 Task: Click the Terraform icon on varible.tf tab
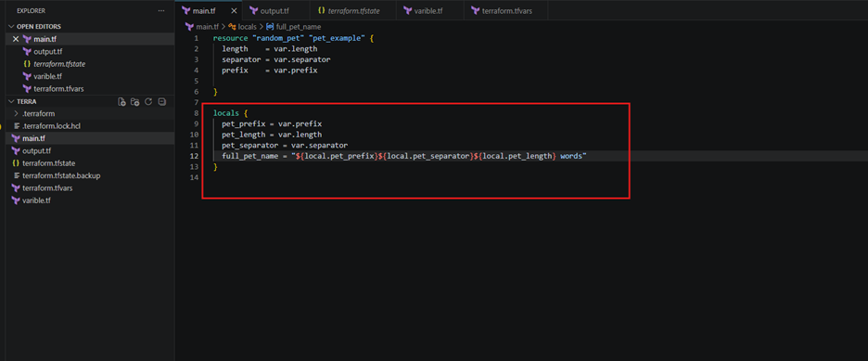[408, 10]
